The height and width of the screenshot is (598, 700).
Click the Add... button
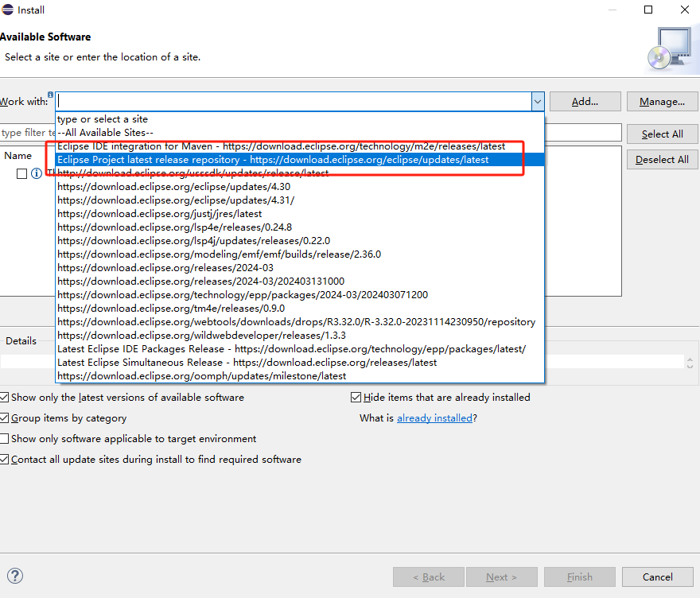(585, 101)
